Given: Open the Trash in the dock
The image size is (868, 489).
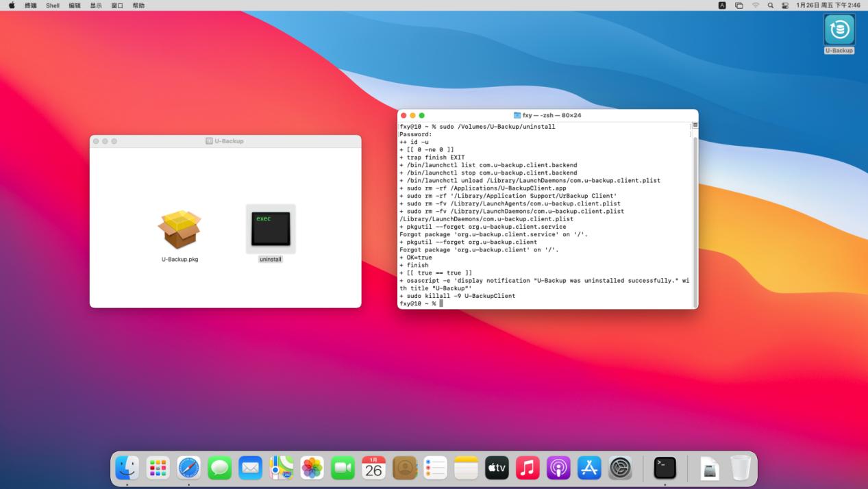Looking at the screenshot, I should (x=741, y=468).
